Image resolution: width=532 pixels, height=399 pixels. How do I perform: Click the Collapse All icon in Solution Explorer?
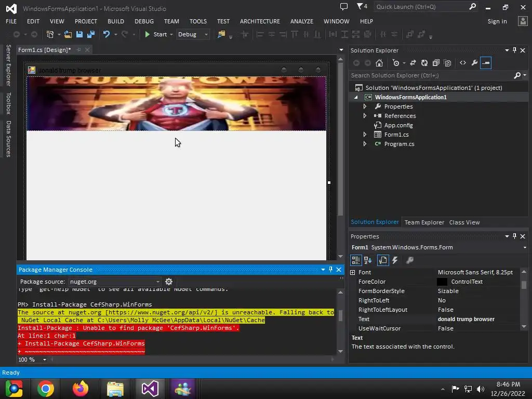coord(436,63)
